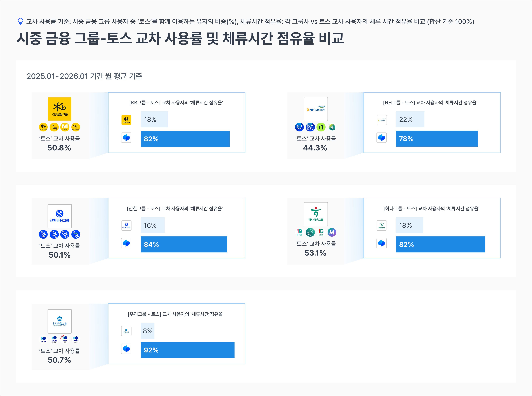Click the NH Bank app icon

point(299,127)
